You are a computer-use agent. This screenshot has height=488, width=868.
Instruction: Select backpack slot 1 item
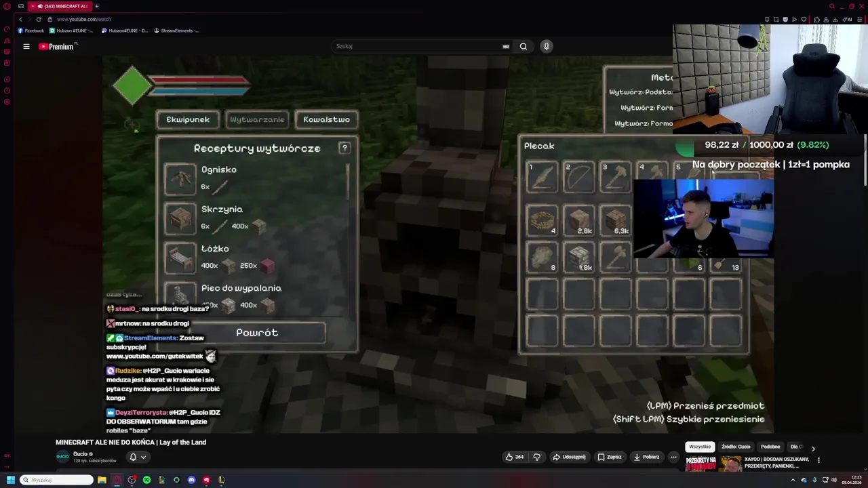tap(542, 178)
